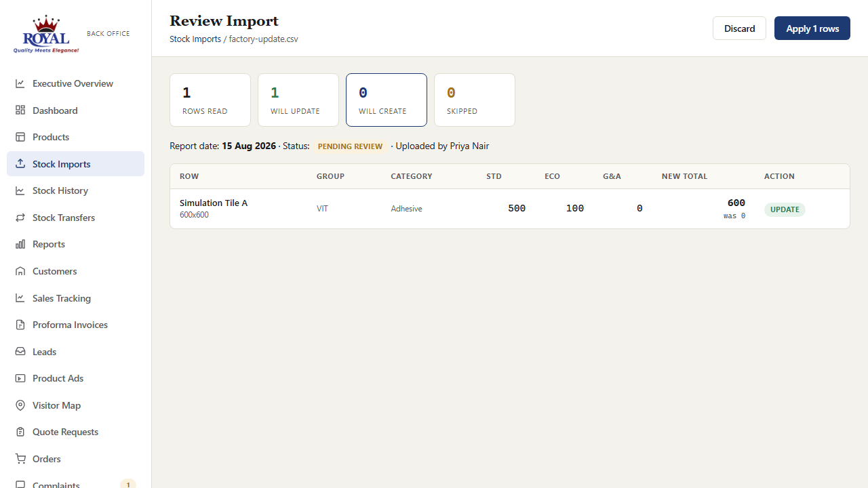This screenshot has width=868, height=488.
Task: Open Sales Tracking section
Action: tap(75, 298)
